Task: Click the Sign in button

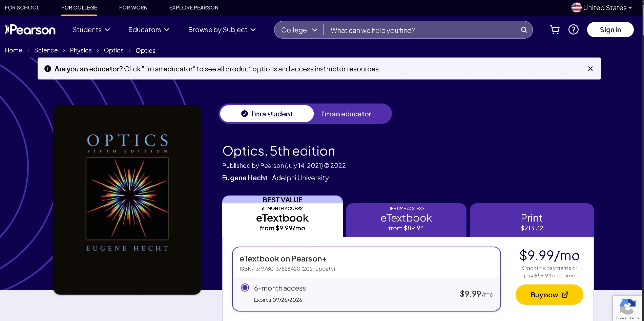Action: [610, 29]
